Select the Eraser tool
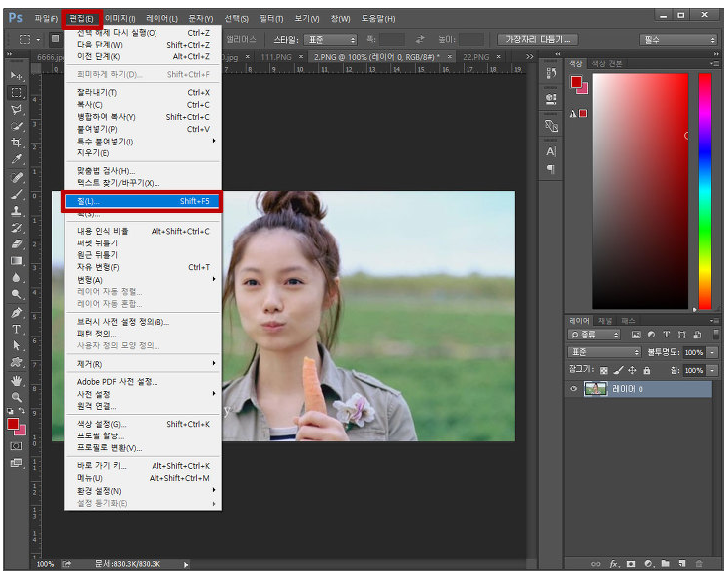The width and height of the screenshot is (728, 577). 16,244
